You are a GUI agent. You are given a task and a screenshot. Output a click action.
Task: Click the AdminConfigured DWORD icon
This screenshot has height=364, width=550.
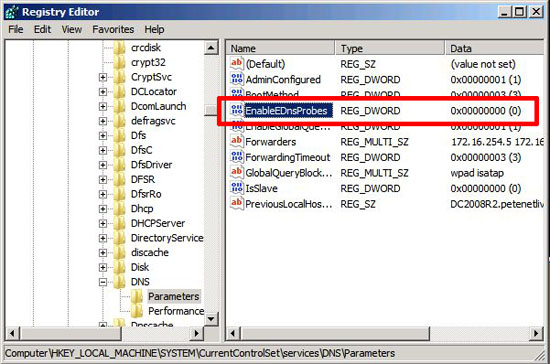pyautogui.click(x=236, y=79)
